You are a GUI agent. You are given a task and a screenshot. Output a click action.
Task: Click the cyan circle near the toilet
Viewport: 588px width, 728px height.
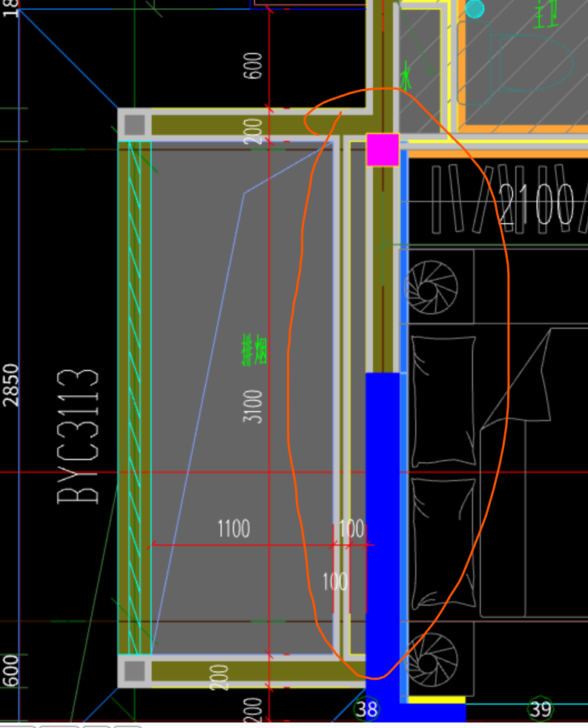pos(475,8)
